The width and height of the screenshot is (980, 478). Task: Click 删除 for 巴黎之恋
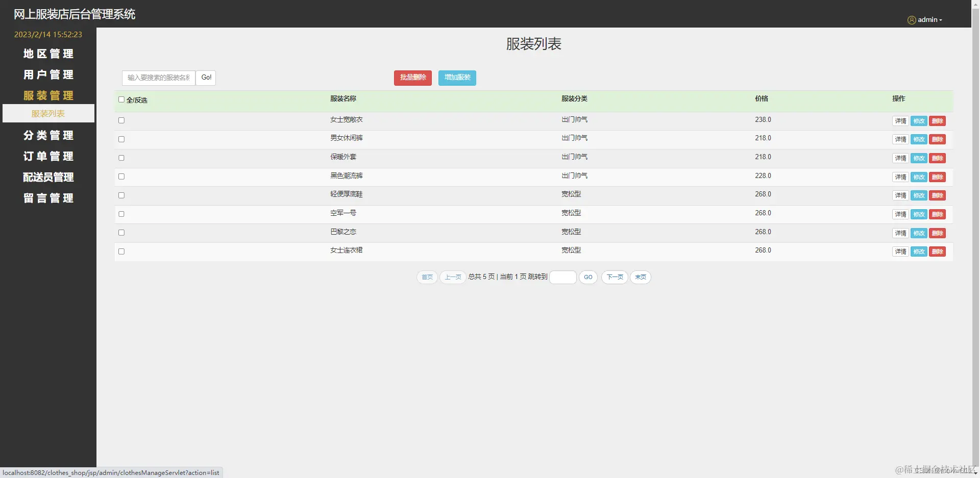click(x=937, y=233)
